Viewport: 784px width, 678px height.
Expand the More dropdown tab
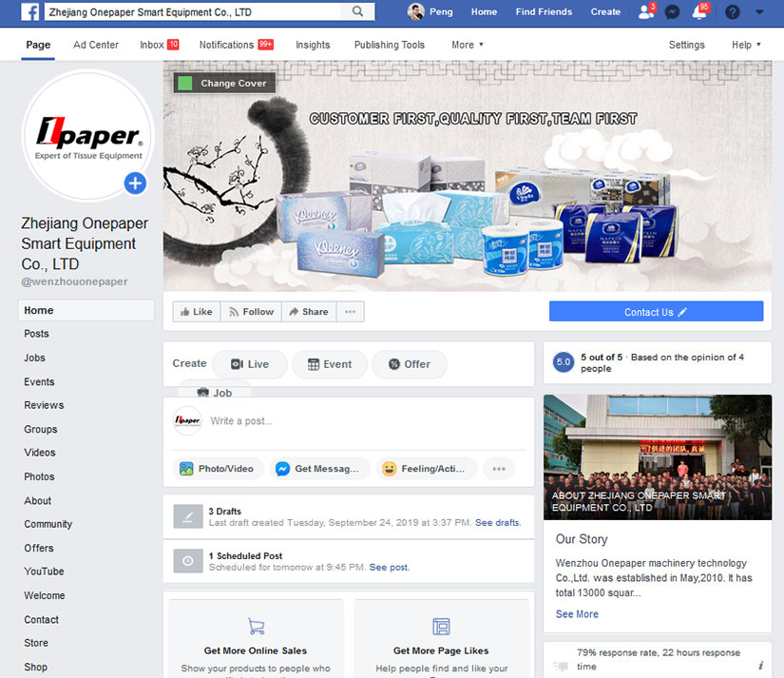tap(467, 45)
